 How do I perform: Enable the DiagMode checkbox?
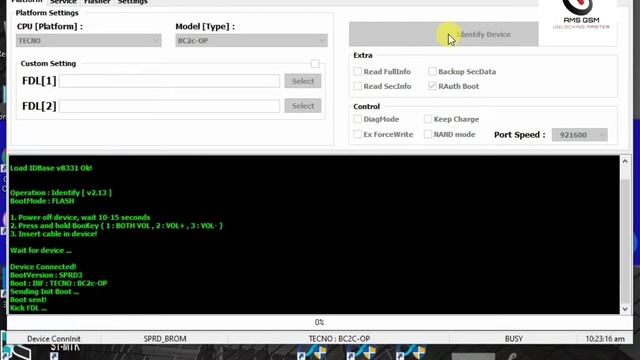click(358, 119)
